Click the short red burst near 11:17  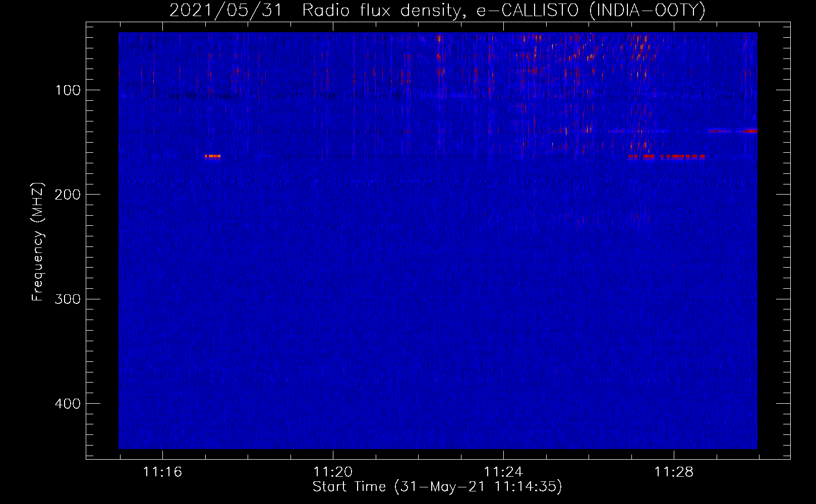coord(212,156)
